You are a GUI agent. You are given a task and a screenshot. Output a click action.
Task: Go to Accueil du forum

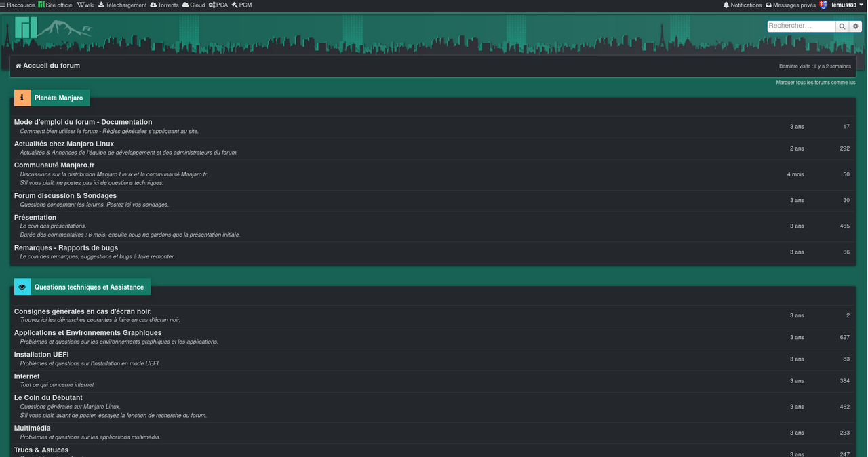point(48,66)
